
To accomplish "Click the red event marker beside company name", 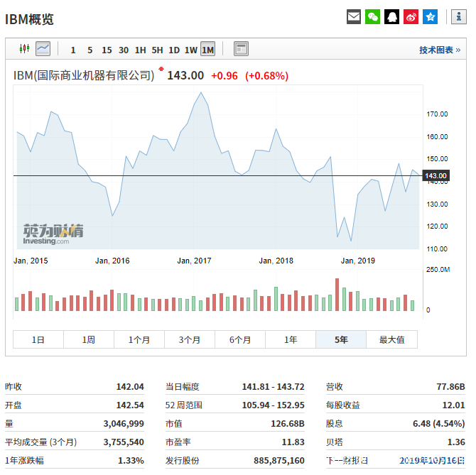I will tap(161, 69).
